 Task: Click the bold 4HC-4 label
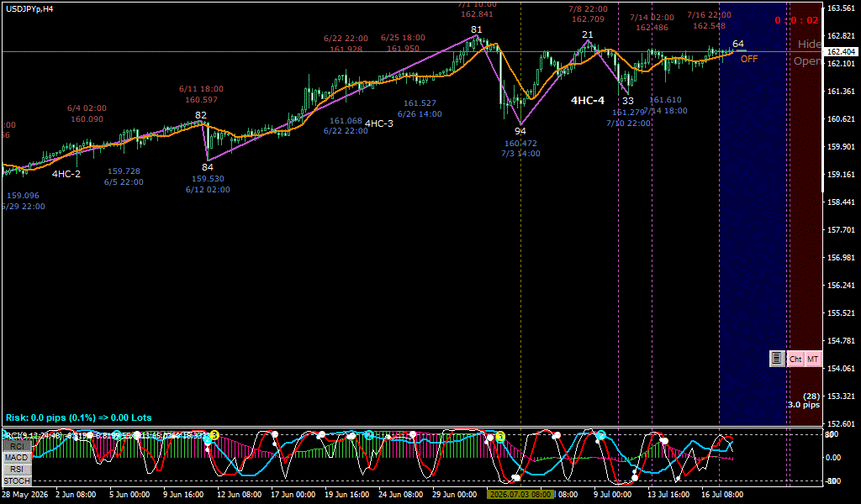[588, 100]
